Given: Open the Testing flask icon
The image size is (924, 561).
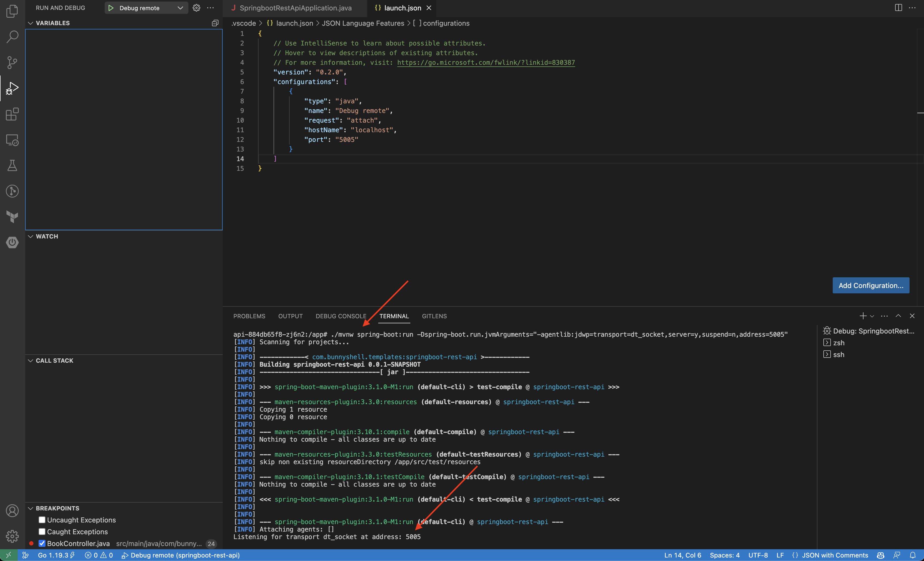Looking at the screenshot, I should coord(12,165).
